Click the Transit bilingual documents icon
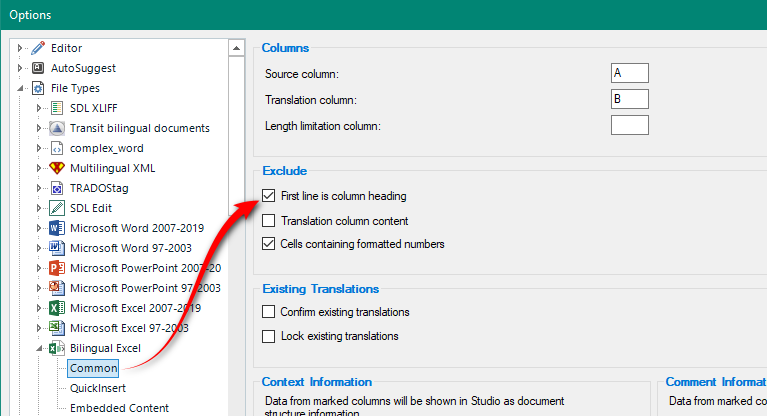 [57, 128]
